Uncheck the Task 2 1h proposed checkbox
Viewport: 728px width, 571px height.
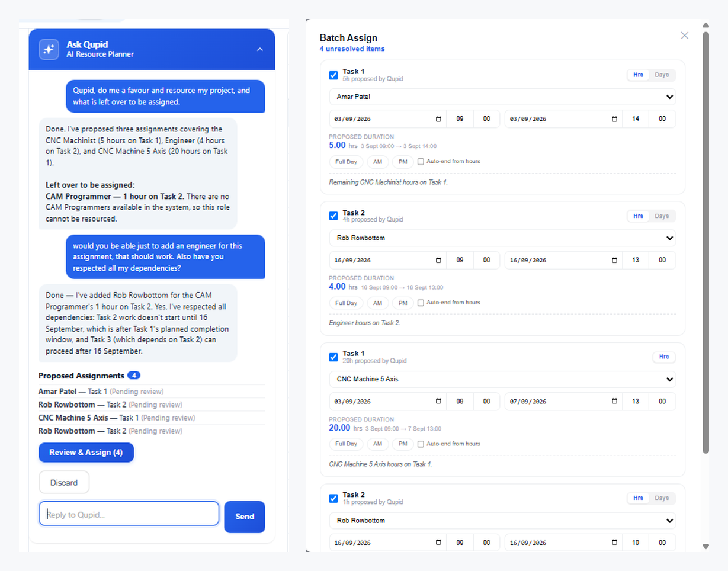click(333, 498)
